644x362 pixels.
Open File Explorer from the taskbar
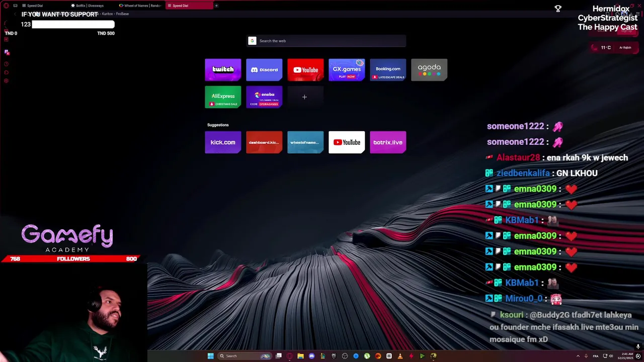click(300, 356)
